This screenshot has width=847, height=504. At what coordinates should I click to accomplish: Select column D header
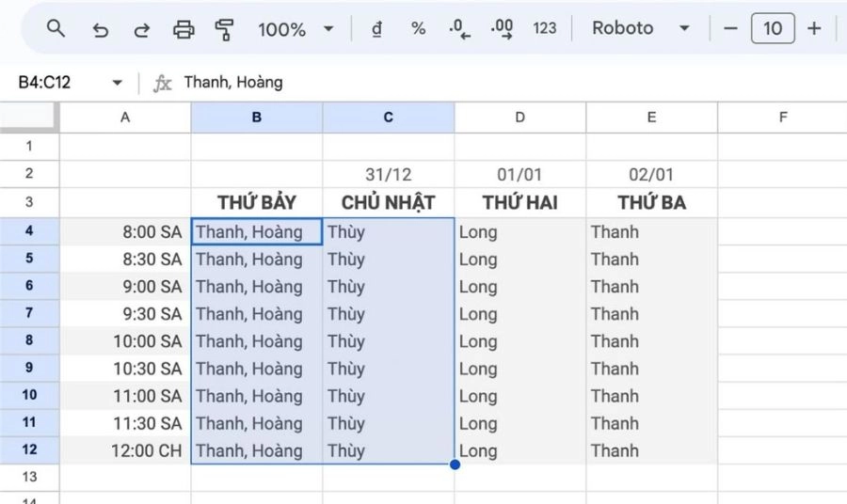tap(519, 118)
